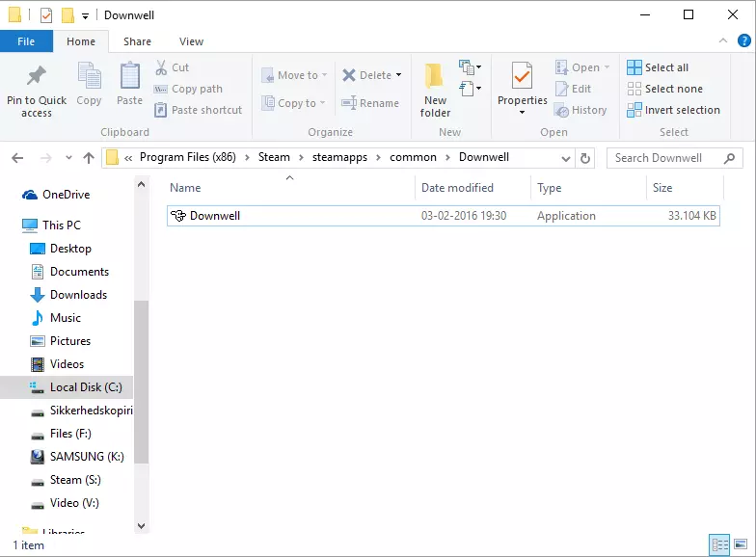The height and width of the screenshot is (557, 756).
Task: Open the File menu tab
Action: click(x=26, y=41)
